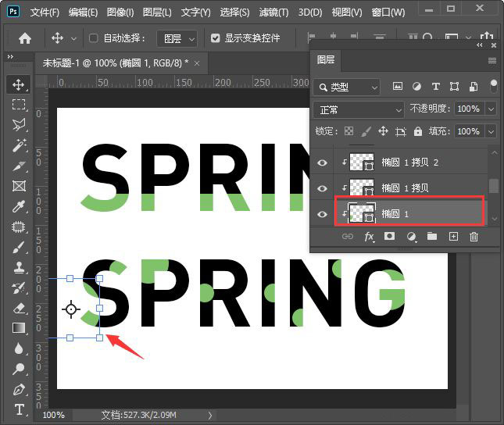Delete layer with trash icon
Image resolution: width=504 pixels, height=425 pixels.
pyautogui.click(x=474, y=237)
